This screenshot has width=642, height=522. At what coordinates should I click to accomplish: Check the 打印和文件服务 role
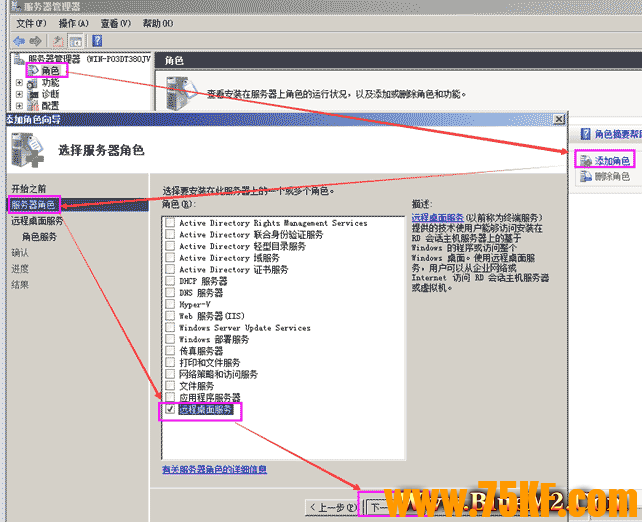tap(170, 362)
